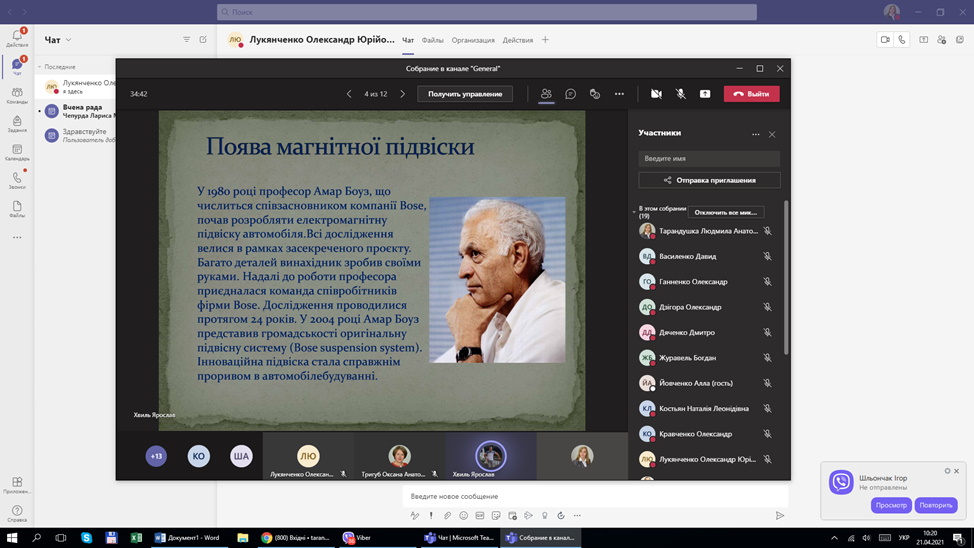Screen dimensions: 974x548
Task: Toggle mute icon for Дзігора Олександр
Action: click(768, 307)
